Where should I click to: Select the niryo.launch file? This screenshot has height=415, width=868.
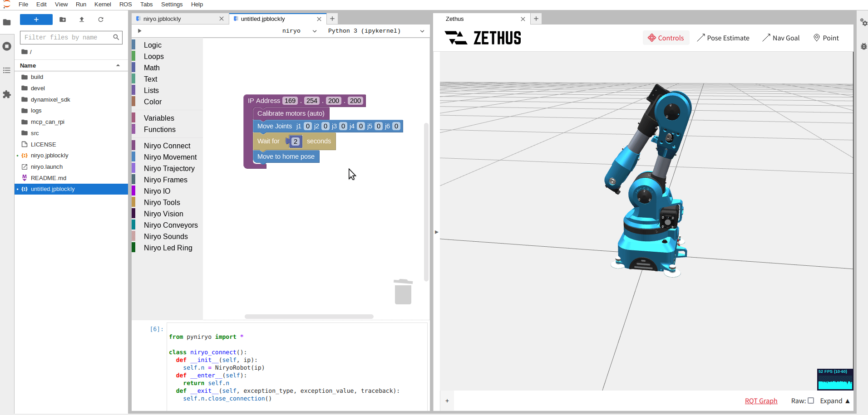tap(71, 167)
